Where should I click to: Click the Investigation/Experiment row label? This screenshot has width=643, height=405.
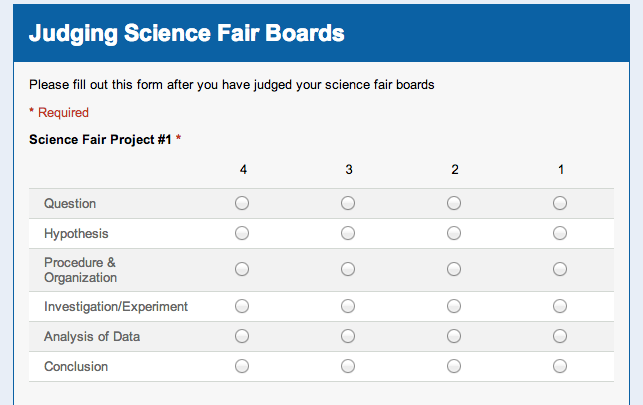click(x=116, y=306)
